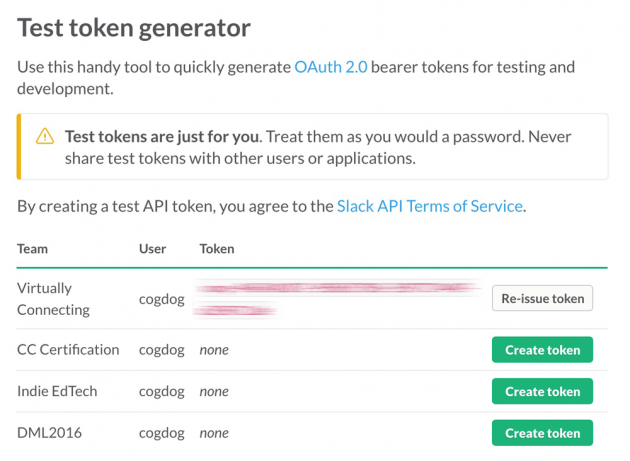630x461 pixels.
Task: Create token for CC Certification team
Action: (x=542, y=350)
